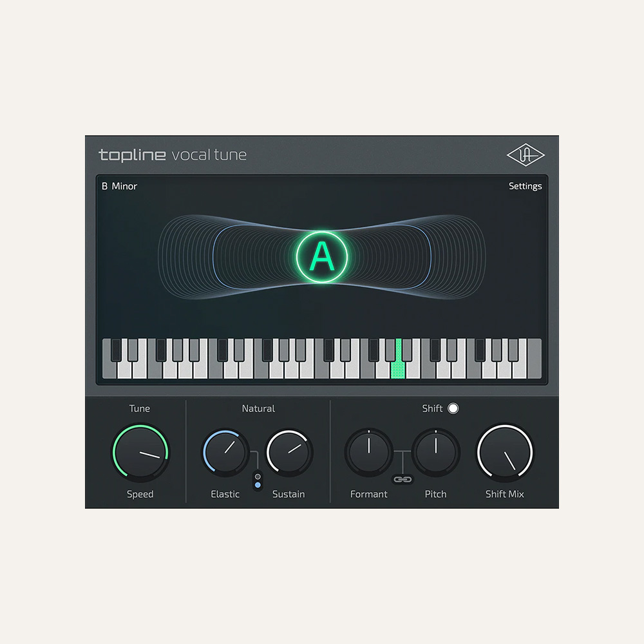
Task: Select the lower blue Natural mode dot
Action: point(258,485)
